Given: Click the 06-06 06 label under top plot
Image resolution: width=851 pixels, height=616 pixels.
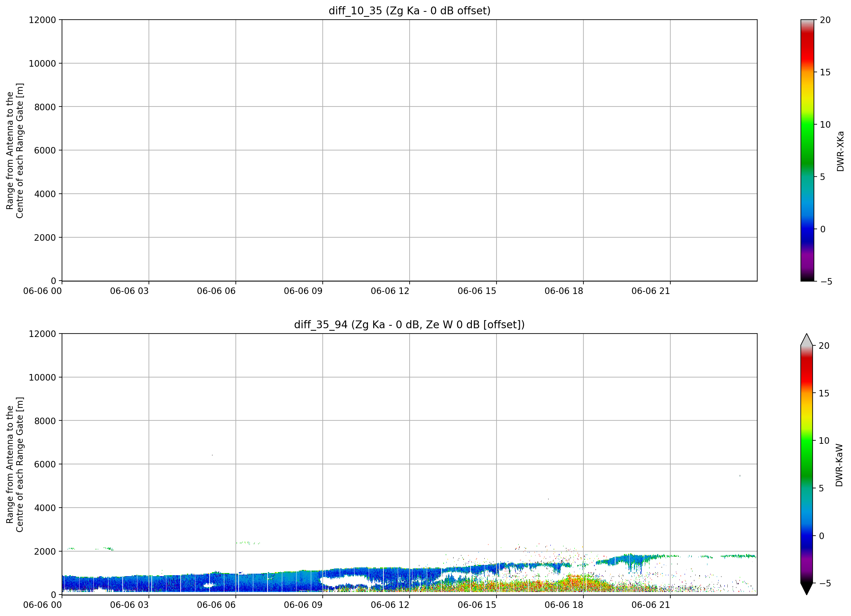Looking at the screenshot, I should [x=216, y=291].
